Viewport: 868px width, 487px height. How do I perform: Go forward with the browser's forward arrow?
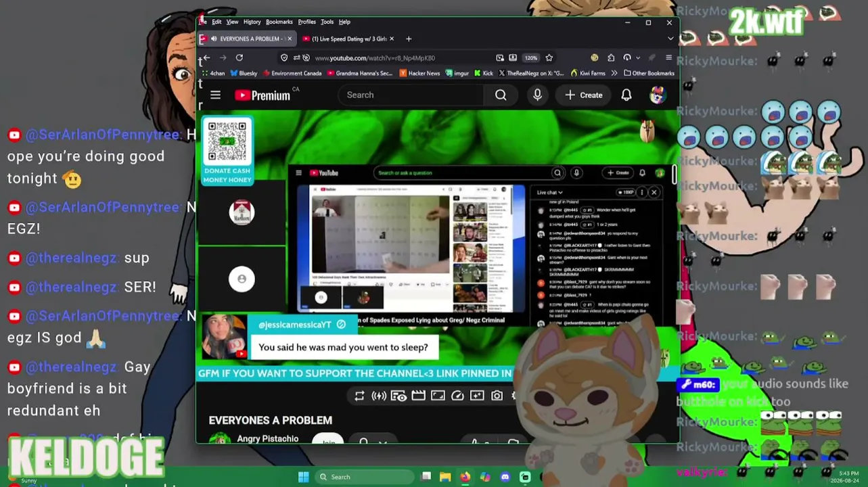[223, 58]
